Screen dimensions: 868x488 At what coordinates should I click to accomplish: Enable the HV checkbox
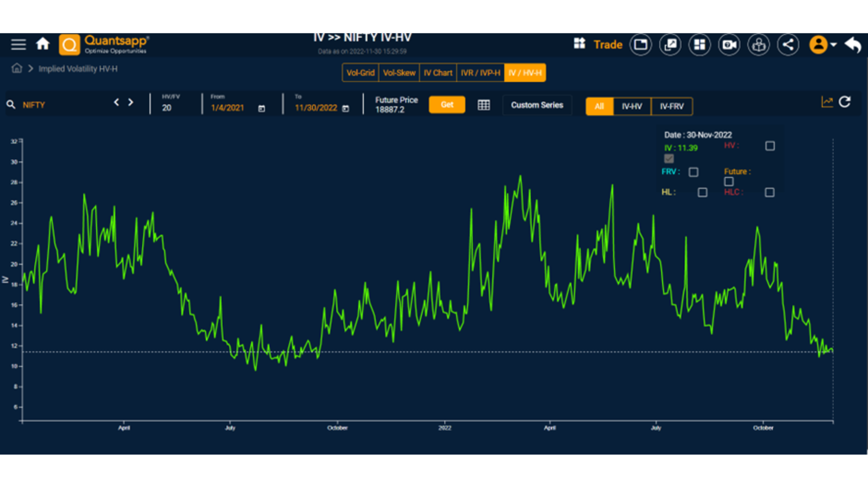click(770, 146)
